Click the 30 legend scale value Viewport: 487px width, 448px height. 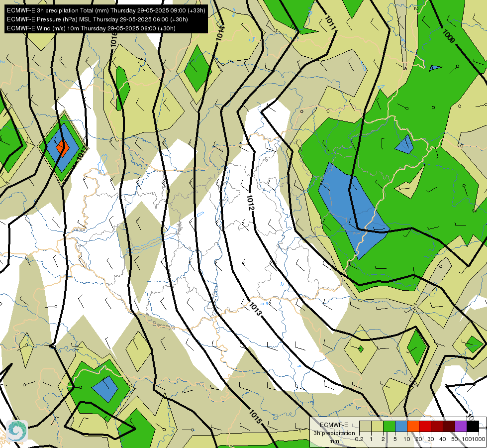point(431,439)
